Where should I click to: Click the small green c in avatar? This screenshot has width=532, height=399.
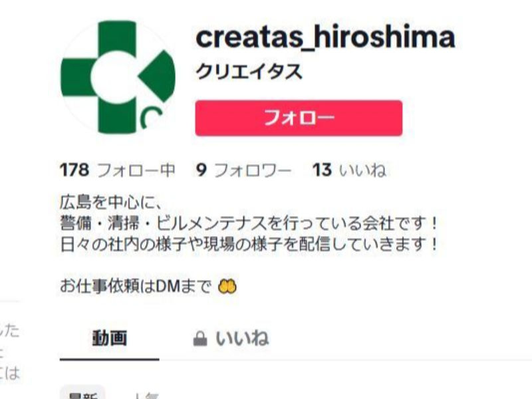point(151,118)
